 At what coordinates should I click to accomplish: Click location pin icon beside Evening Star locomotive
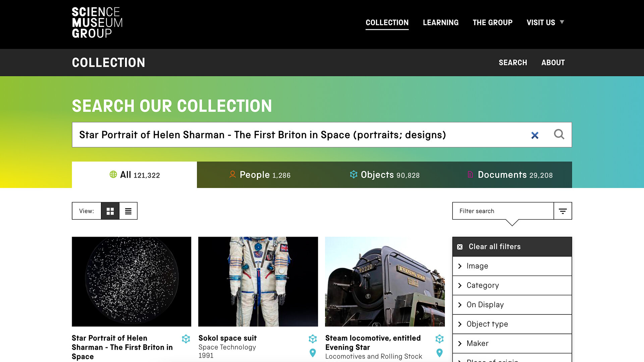(439, 353)
